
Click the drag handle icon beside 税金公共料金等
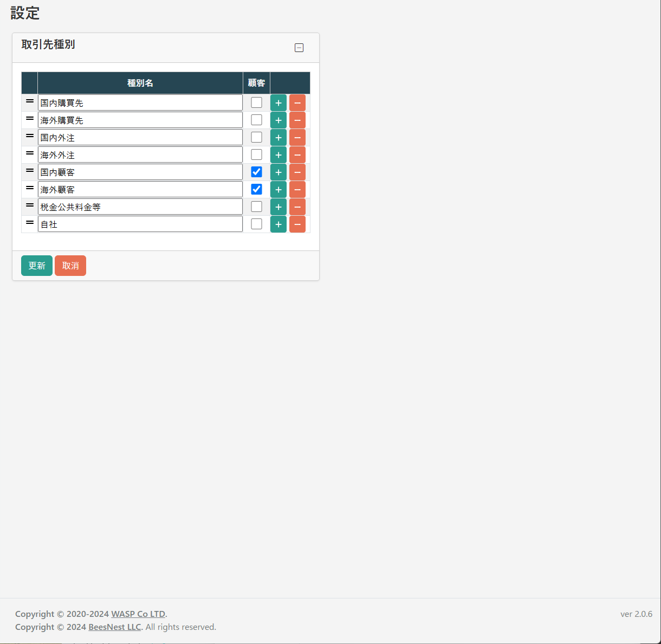pos(29,205)
